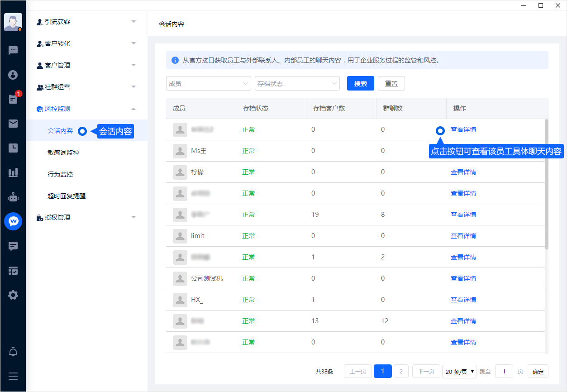The height and width of the screenshot is (392, 567).
Task: Open the robot icon in sidebar
Action: 13,197
